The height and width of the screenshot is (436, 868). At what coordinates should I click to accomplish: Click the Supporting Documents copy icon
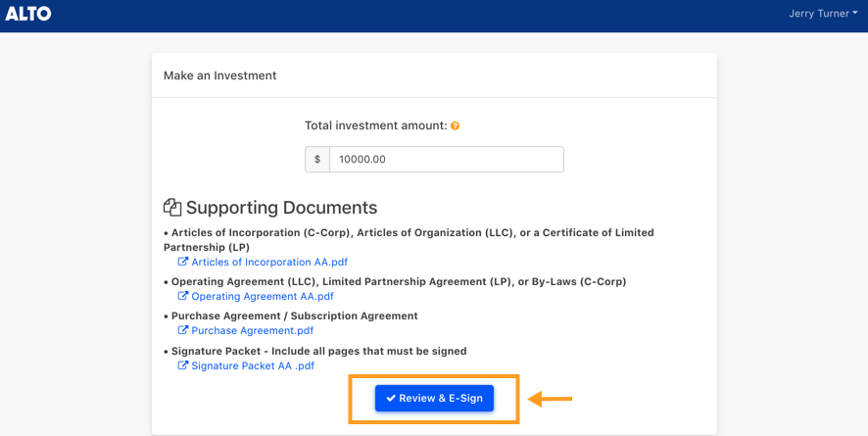click(172, 208)
